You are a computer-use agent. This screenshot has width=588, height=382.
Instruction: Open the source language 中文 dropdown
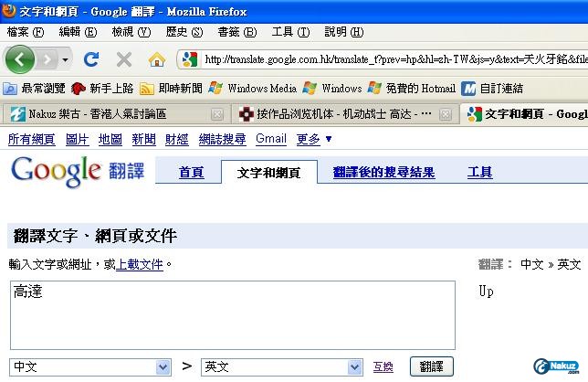click(90, 367)
